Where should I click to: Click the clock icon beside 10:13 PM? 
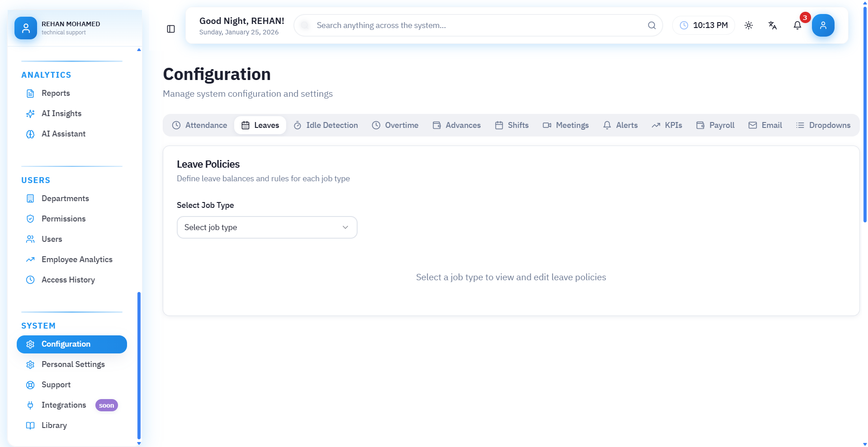[x=684, y=25]
